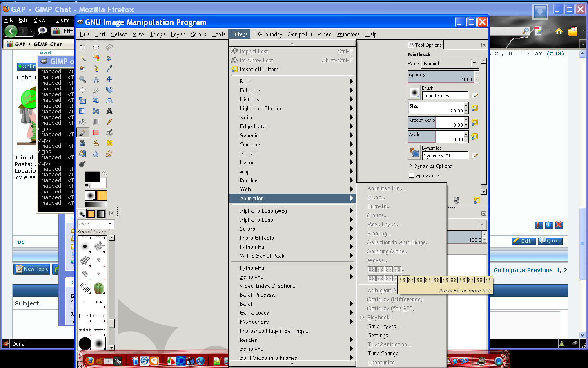Select the Eraser tool
Viewport: 588px width, 368px height.
click(x=96, y=132)
